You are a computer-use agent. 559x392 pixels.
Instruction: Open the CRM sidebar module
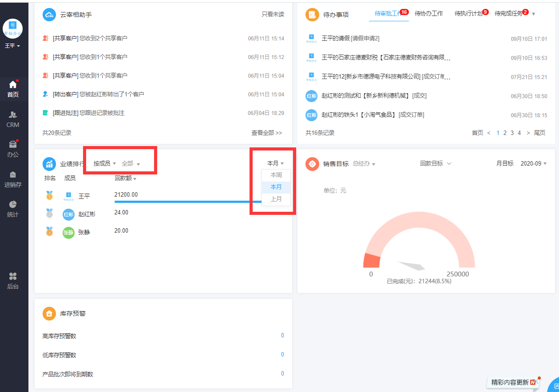(x=13, y=119)
